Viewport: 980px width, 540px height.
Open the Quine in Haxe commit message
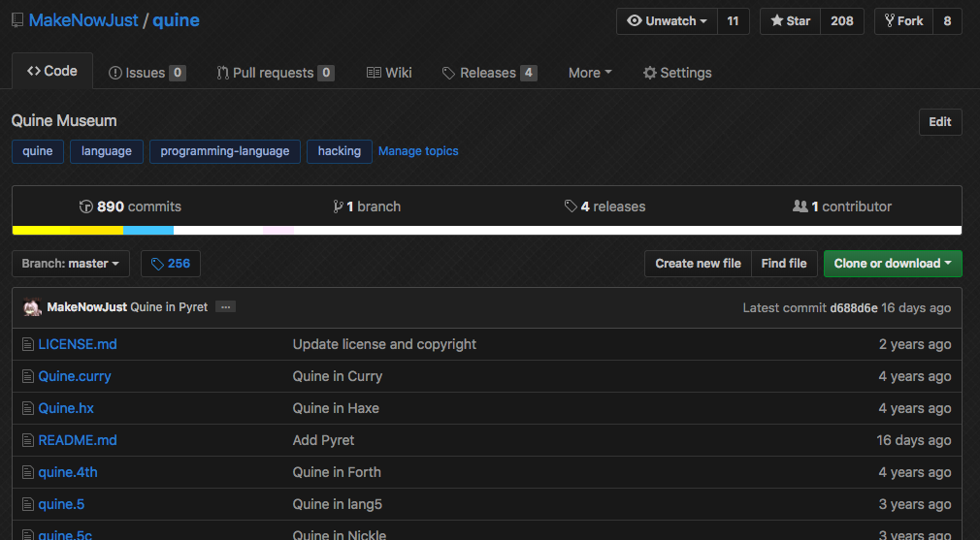coord(336,408)
